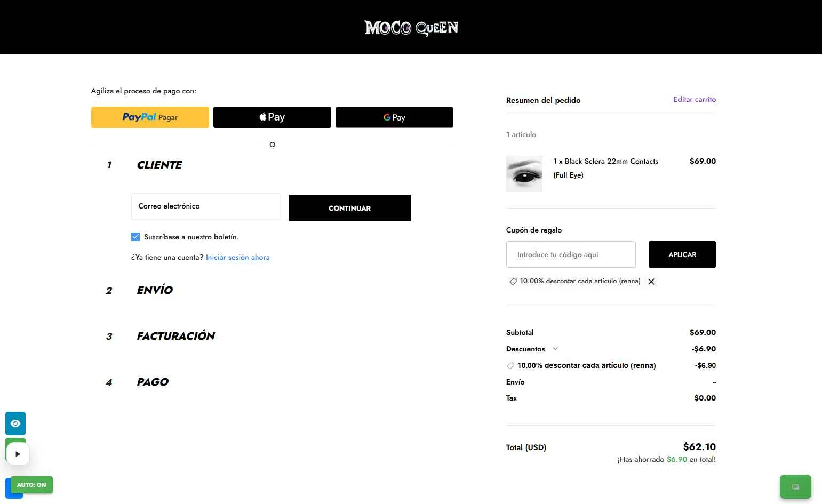Focus the Correo electrónico email field
The width and height of the screenshot is (822, 504).
tap(206, 206)
